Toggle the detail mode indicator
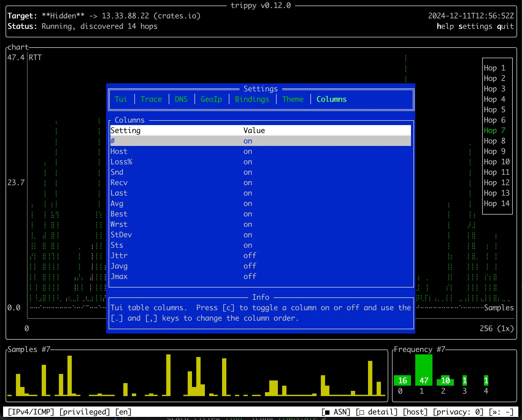The width and height of the screenshot is (522, 420). click(x=377, y=412)
